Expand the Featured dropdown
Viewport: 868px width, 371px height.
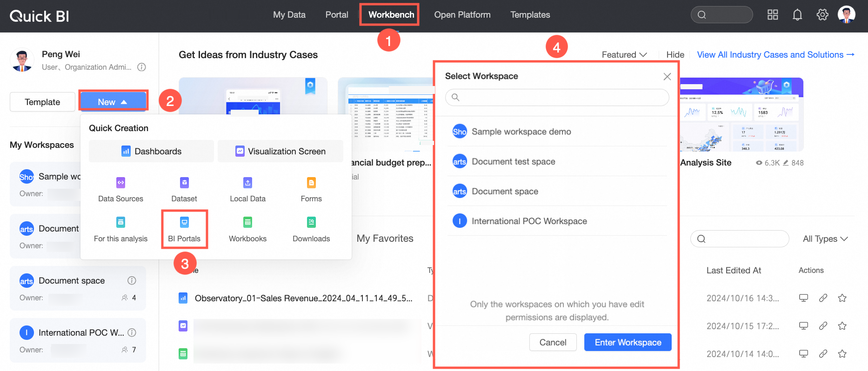[624, 55]
